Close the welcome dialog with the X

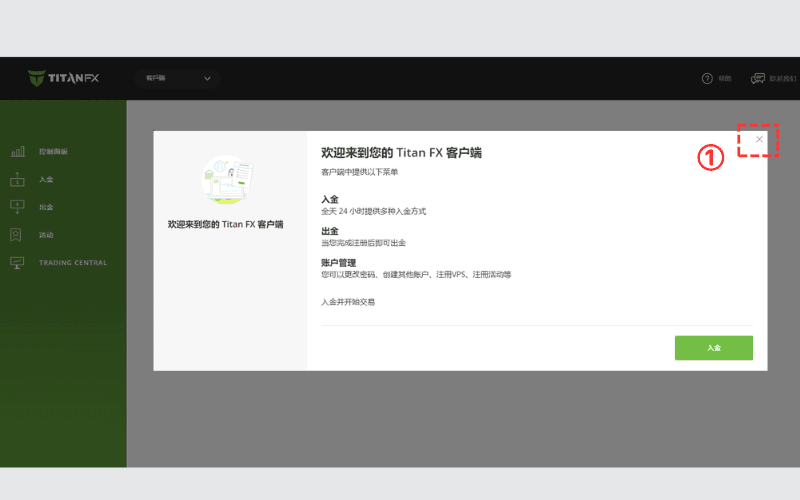[759, 139]
